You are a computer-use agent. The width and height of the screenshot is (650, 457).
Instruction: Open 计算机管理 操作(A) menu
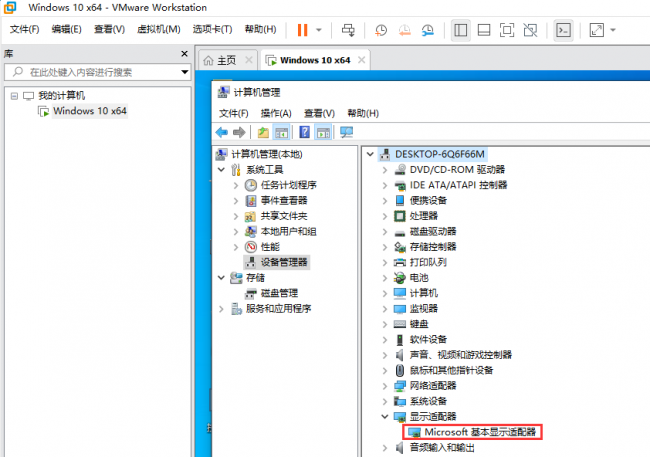(276, 113)
